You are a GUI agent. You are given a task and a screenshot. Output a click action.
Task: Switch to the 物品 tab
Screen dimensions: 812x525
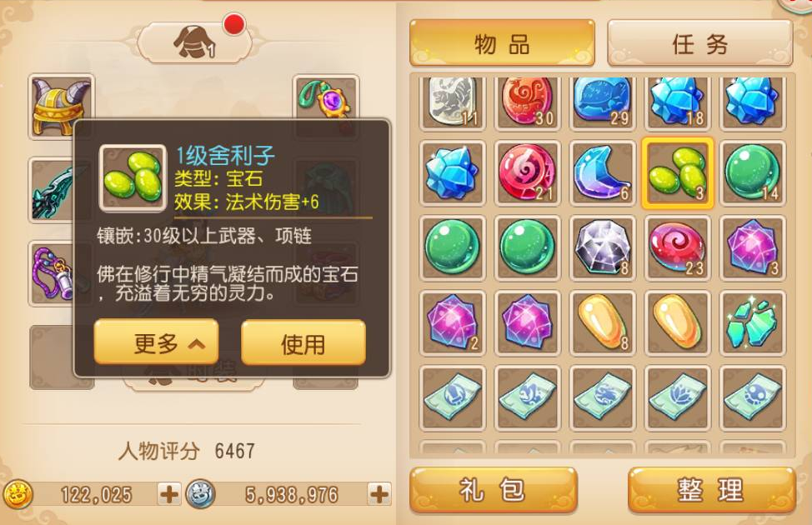(502, 43)
